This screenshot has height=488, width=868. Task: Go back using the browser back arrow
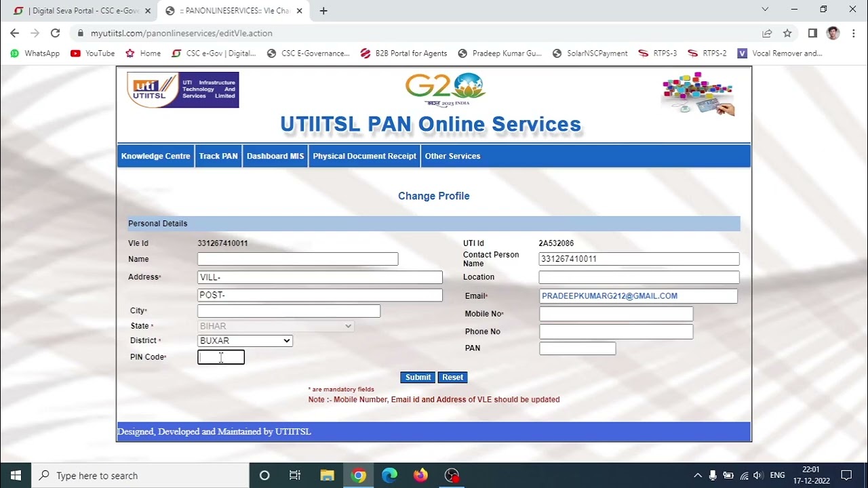coord(15,33)
